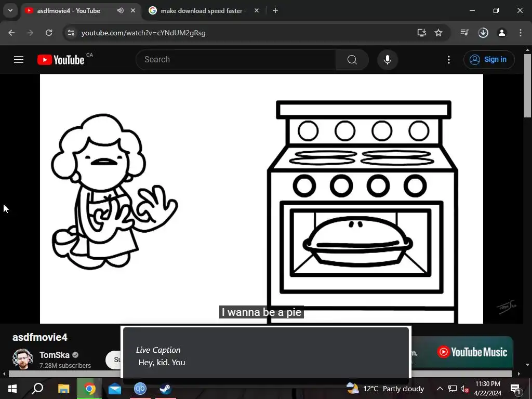Viewport: 532px width, 399px height.
Task: Open Chrome downloads icon
Action: click(483, 33)
